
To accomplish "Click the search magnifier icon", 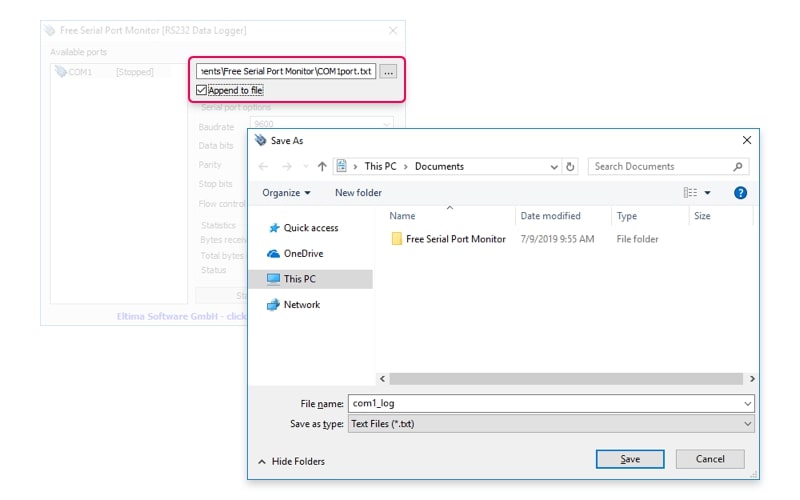I will [x=738, y=166].
